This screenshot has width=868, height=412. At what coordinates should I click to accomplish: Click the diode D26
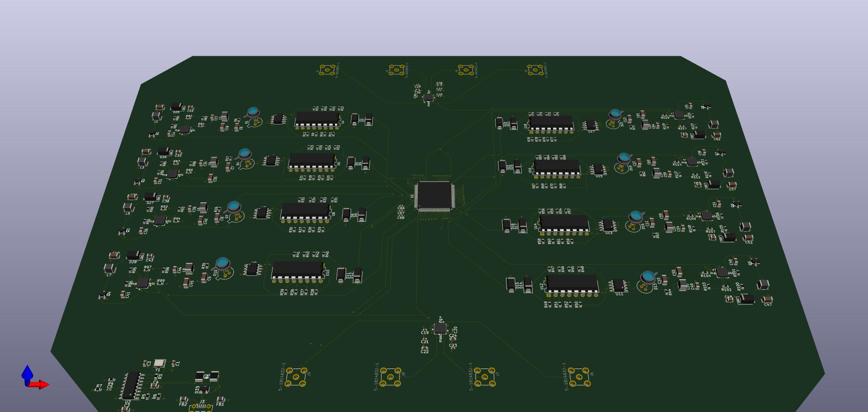pos(164,151)
